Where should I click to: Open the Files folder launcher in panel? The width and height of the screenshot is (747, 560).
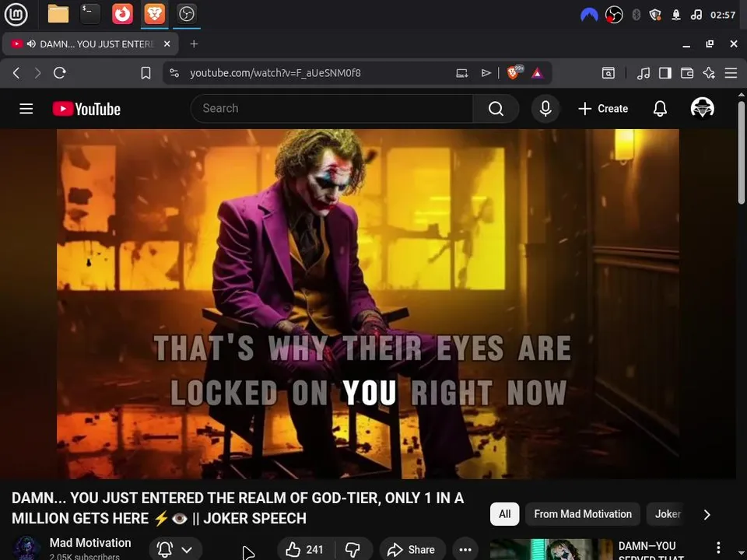tap(58, 14)
